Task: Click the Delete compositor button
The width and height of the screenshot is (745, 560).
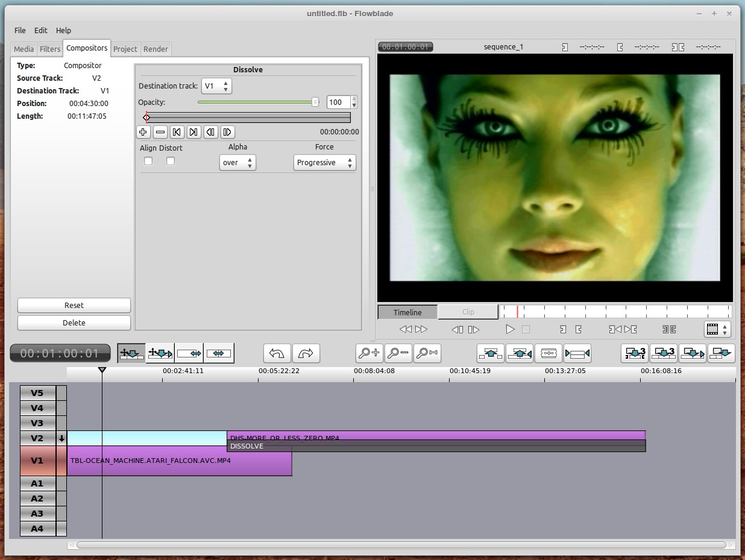Action: click(74, 322)
